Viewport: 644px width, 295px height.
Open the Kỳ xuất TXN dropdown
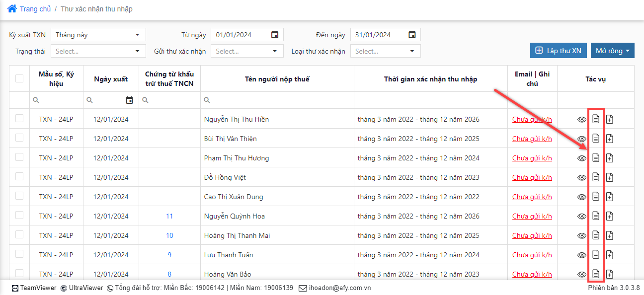point(98,35)
